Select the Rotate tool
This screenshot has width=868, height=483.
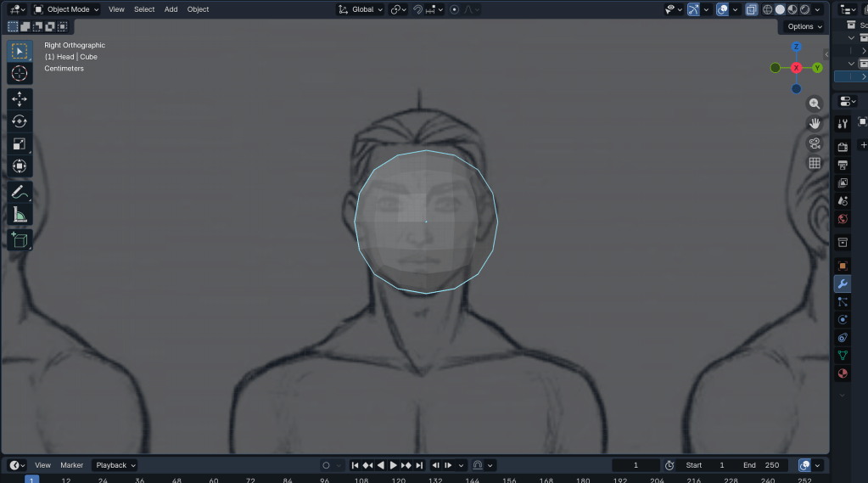20,121
